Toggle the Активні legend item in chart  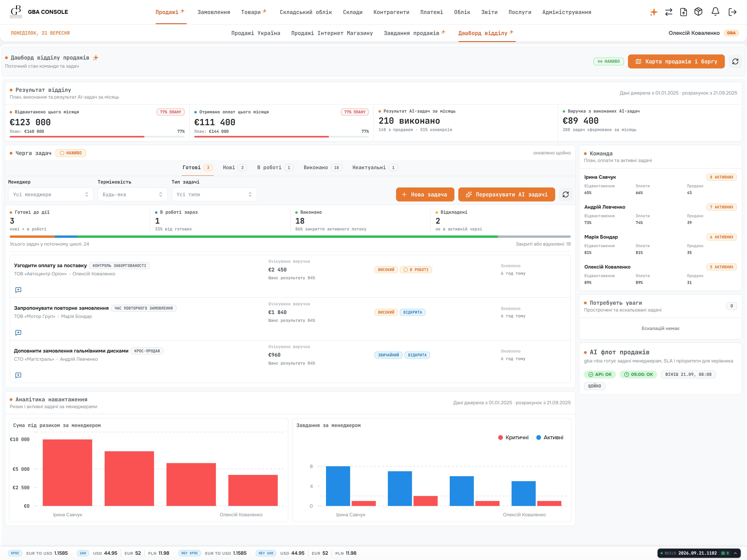[550, 437]
